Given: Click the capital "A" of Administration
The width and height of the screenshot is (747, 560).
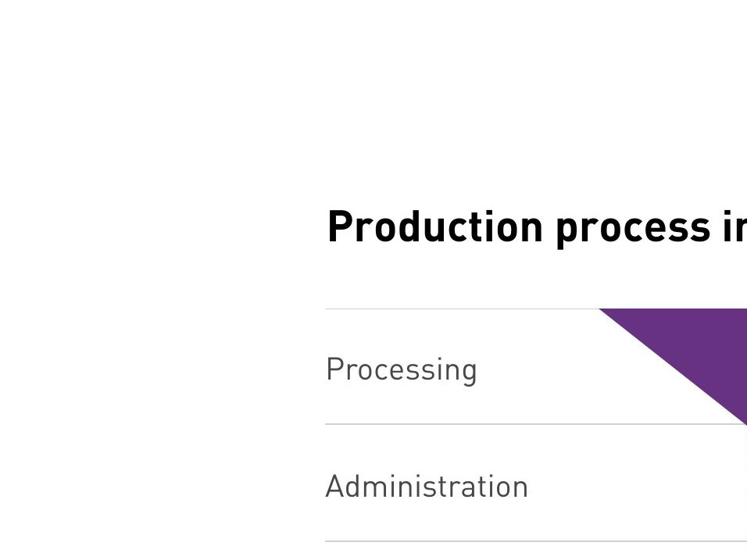Looking at the screenshot, I should point(336,486).
